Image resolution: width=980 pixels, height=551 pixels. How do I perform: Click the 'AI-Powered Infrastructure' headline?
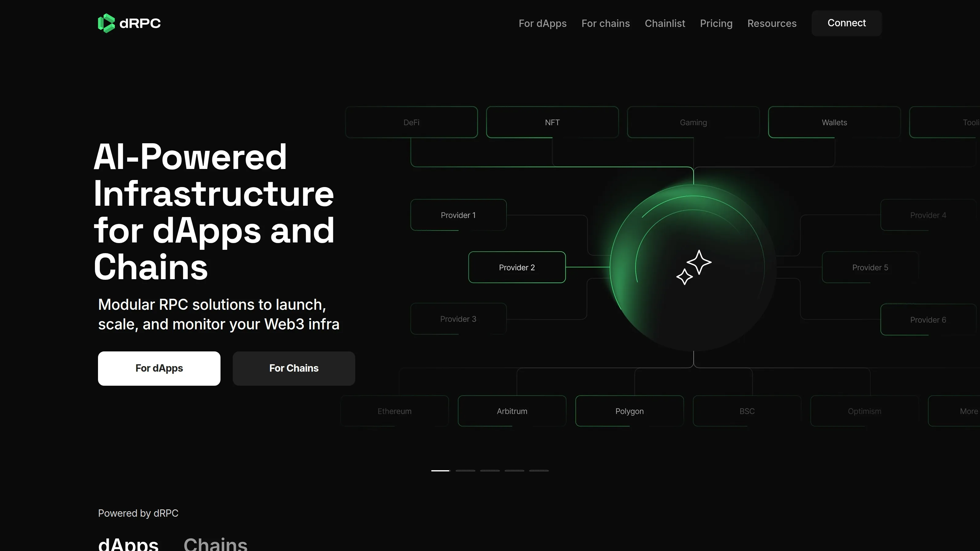214,212
